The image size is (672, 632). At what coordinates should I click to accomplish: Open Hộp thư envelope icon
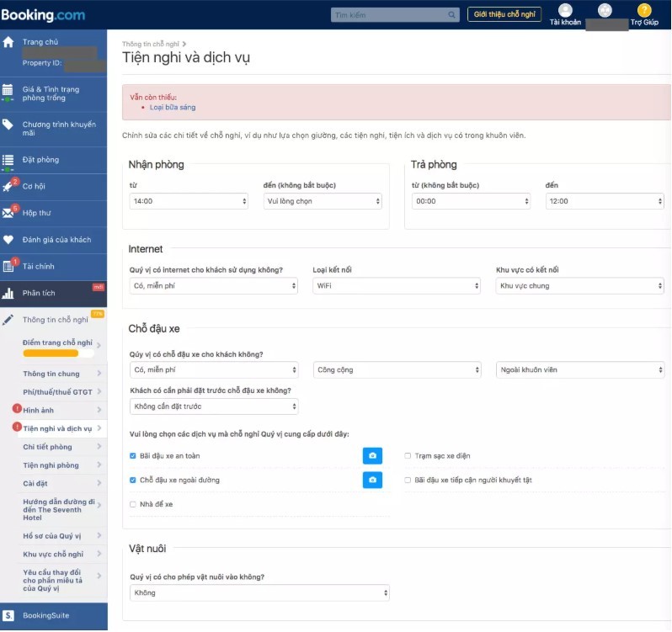click(x=8, y=212)
